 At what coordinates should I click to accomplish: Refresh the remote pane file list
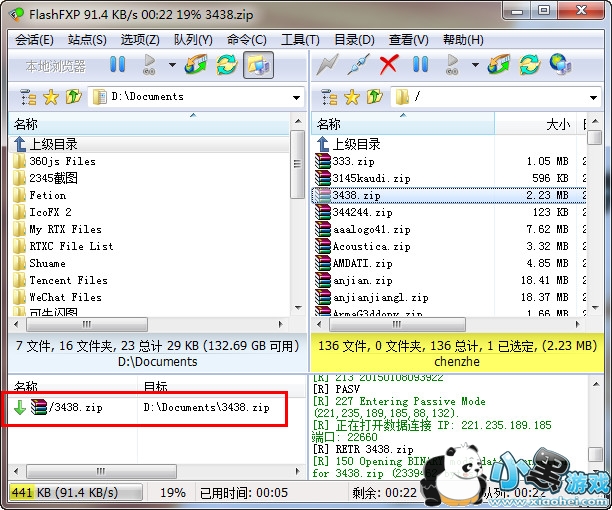click(x=528, y=66)
